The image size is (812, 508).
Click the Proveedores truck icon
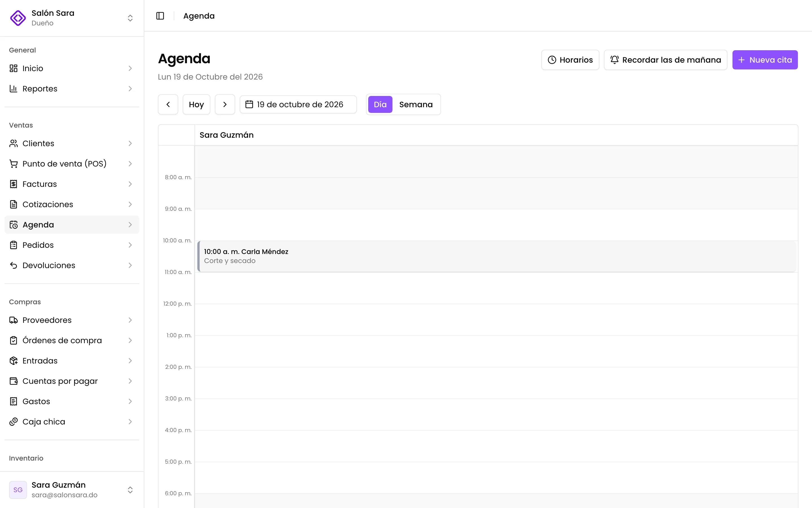click(14, 320)
